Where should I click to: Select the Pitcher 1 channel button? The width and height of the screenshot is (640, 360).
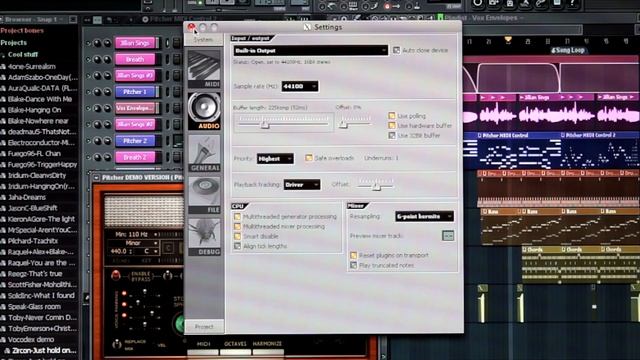(135, 92)
